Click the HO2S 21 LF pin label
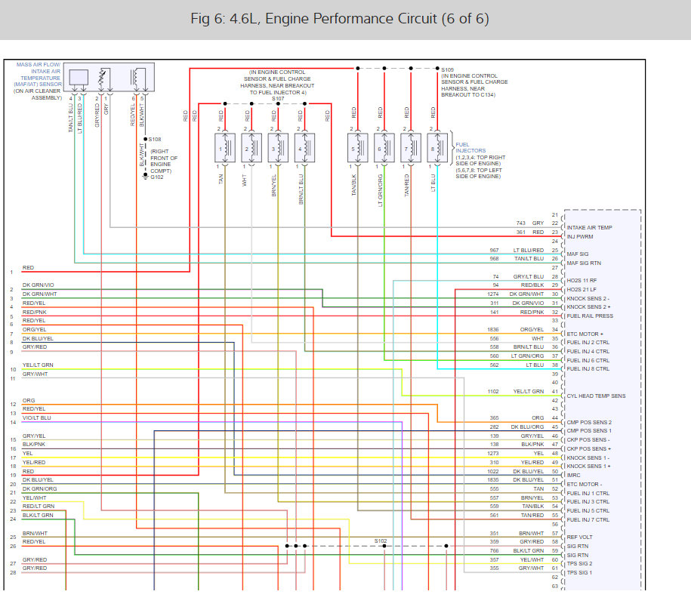 point(581,289)
